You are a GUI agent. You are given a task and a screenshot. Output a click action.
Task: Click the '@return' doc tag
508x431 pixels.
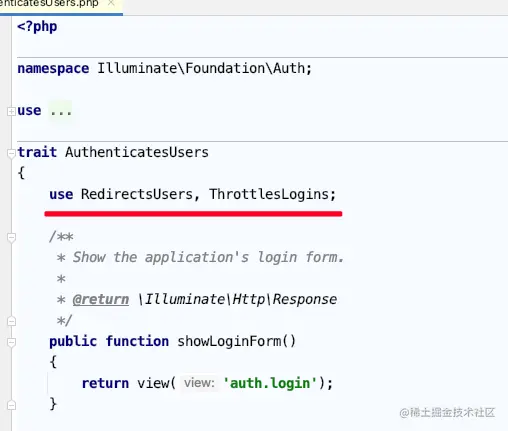tap(101, 299)
